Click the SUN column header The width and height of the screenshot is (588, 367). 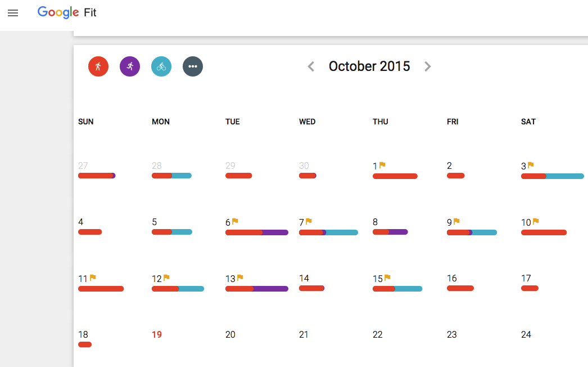(x=85, y=121)
